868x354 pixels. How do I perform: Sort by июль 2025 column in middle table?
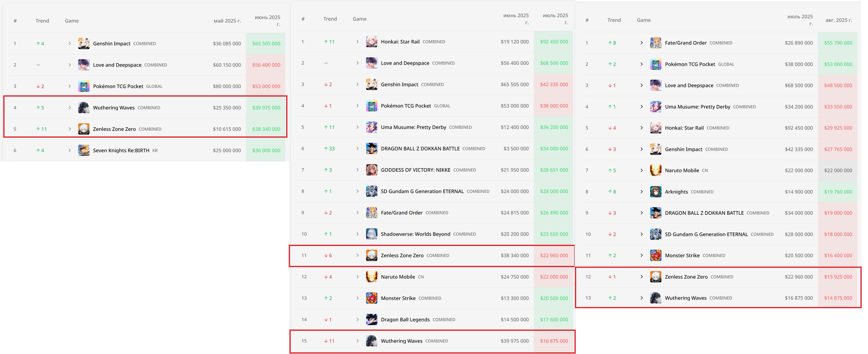pyautogui.click(x=555, y=19)
